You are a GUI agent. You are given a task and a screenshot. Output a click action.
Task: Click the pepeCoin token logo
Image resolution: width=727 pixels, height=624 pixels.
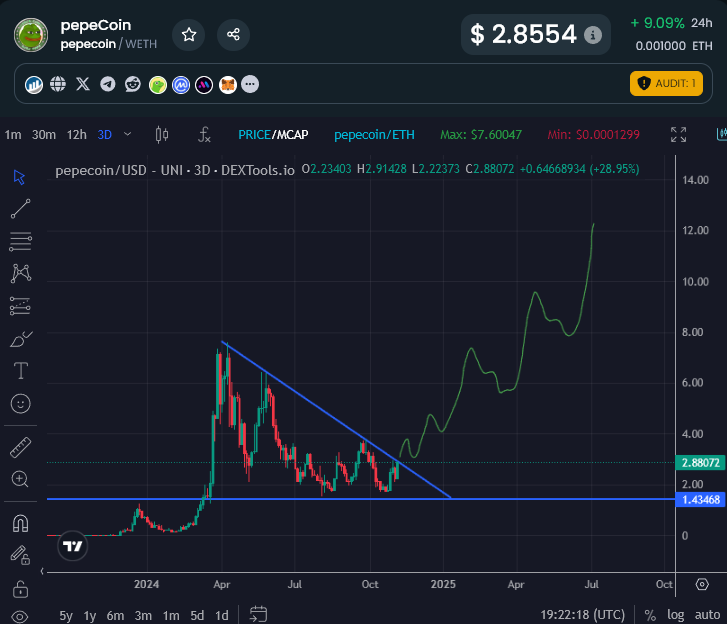[31, 35]
